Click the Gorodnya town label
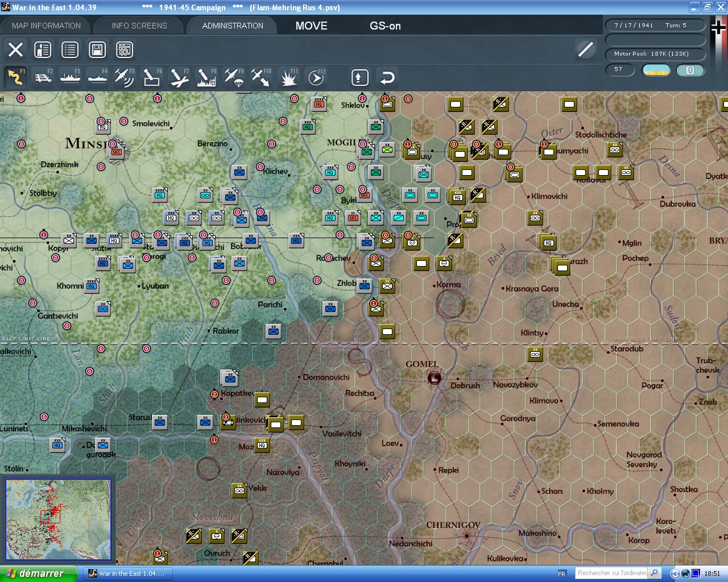 click(x=518, y=418)
